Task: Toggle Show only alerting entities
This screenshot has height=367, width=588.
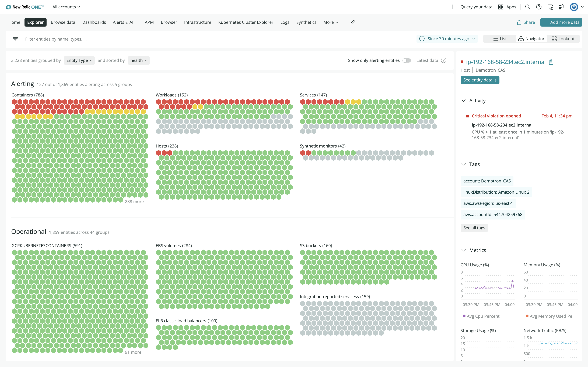Action: pos(407,60)
